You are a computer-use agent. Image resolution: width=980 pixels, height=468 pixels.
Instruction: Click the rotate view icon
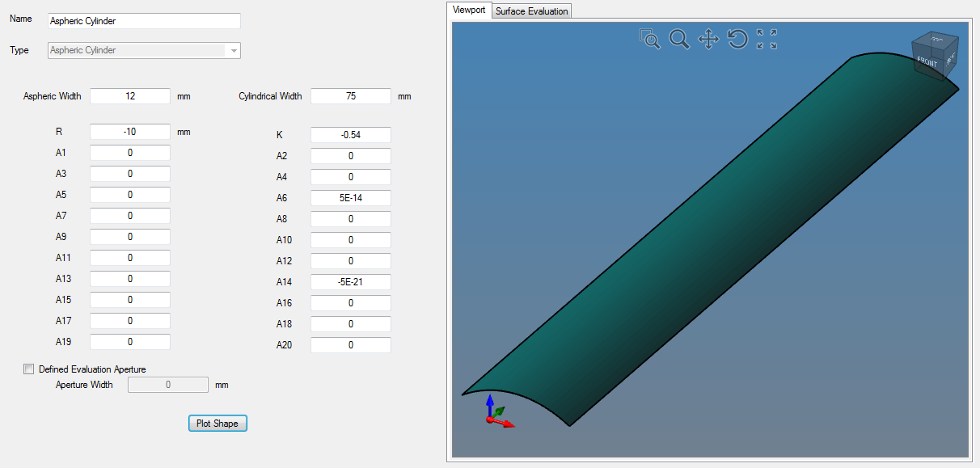point(737,39)
